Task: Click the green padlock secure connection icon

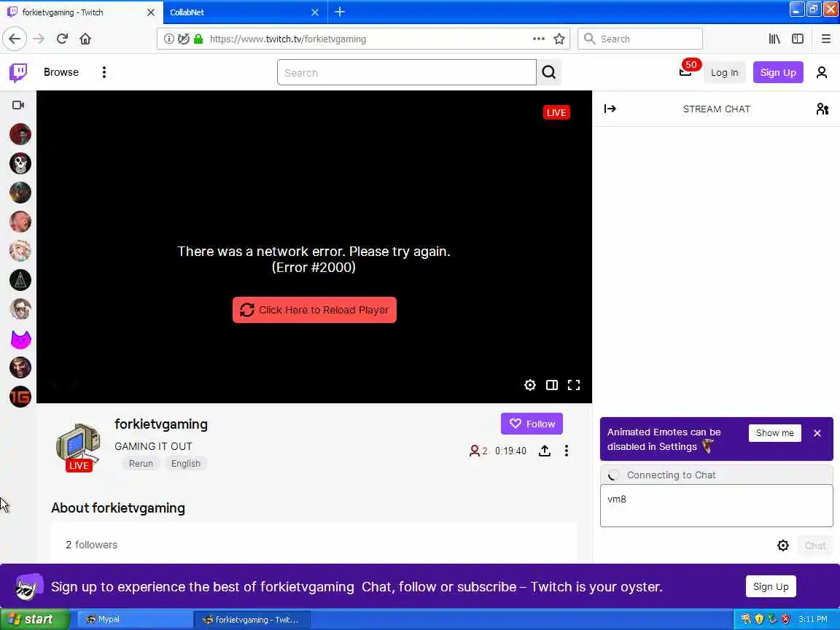Action: 198,39
